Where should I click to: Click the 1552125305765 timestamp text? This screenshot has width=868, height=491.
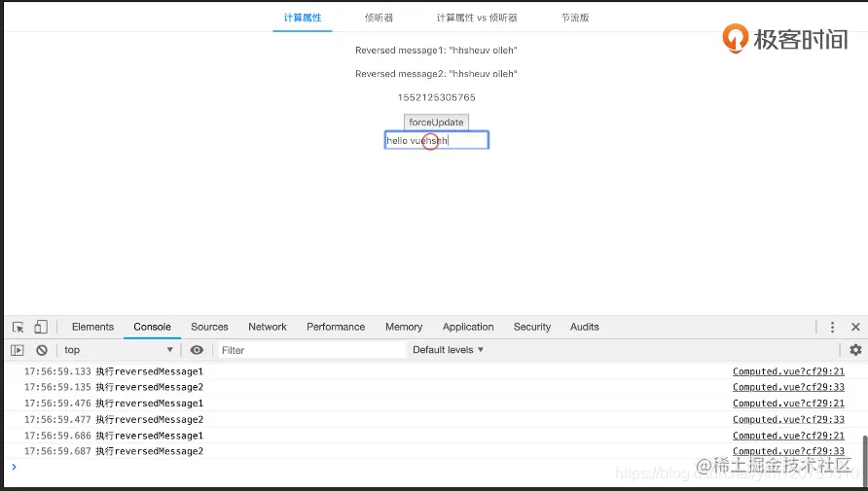(436, 97)
